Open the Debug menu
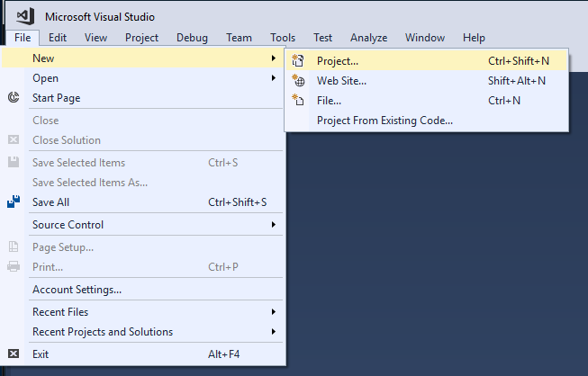The image size is (588, 376). coord(193,38)
